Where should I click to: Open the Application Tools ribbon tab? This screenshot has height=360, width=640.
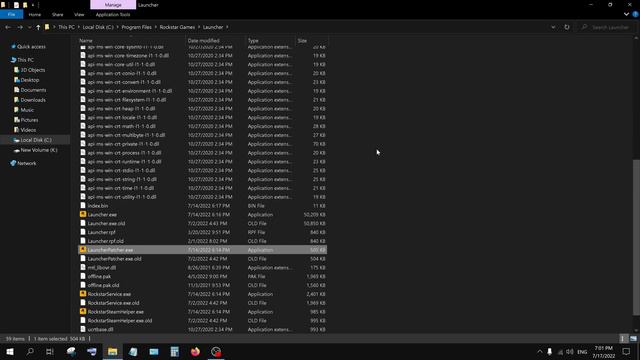pos(113,14)
